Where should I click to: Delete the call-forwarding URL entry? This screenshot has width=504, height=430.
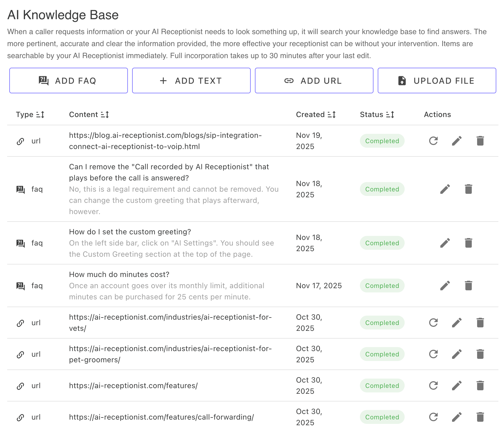pyautogui.click(x=480, y=417)
